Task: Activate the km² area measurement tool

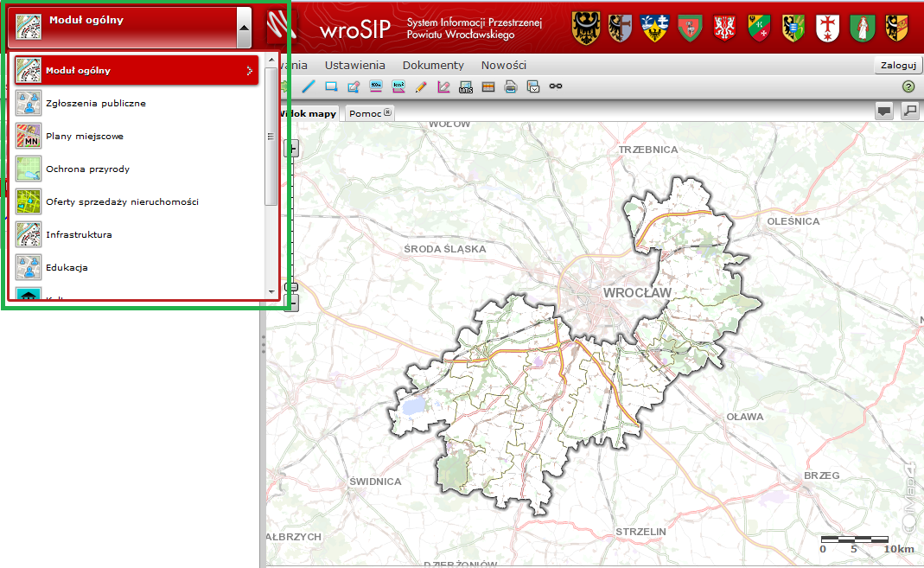Action: 399,86
